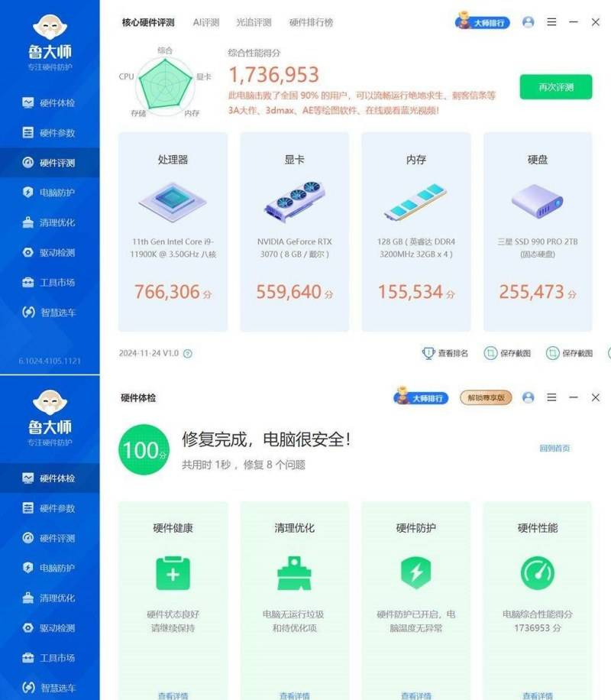
Task: Switch to the 光追评测 tab
Action: pyautogui.click(x=254, y=22)
